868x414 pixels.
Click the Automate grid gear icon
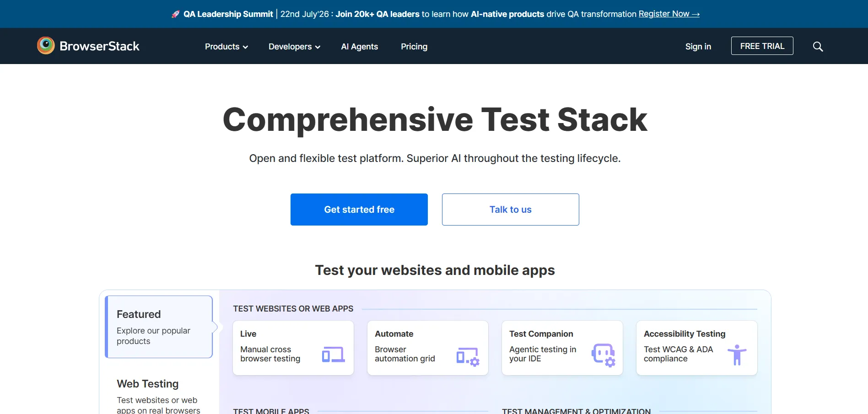pyautogui.click(x=468, y=356)
